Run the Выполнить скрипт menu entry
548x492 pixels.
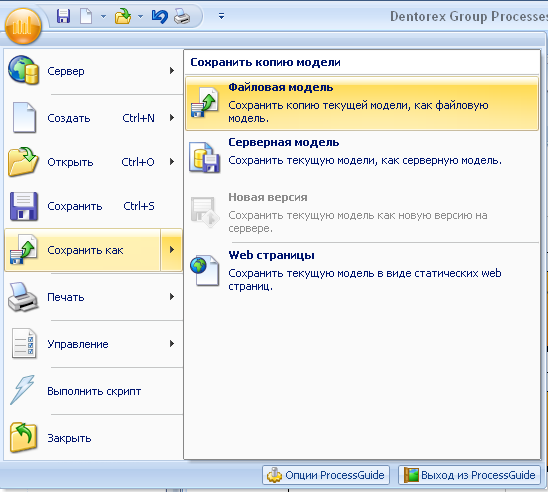point(93,391)
